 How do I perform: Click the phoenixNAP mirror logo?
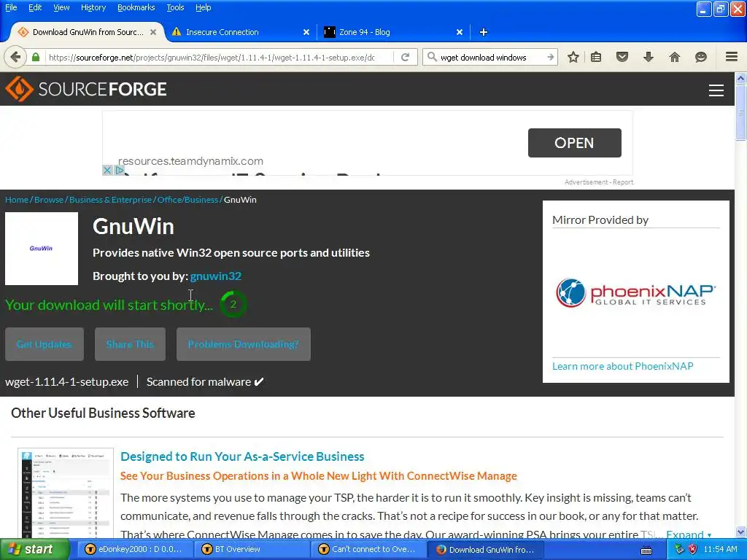[x=636, y=293]
